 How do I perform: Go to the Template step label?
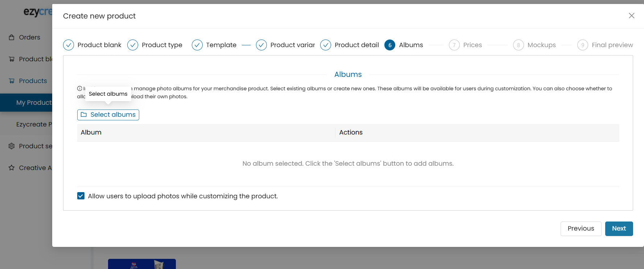[x=221, y=45]
